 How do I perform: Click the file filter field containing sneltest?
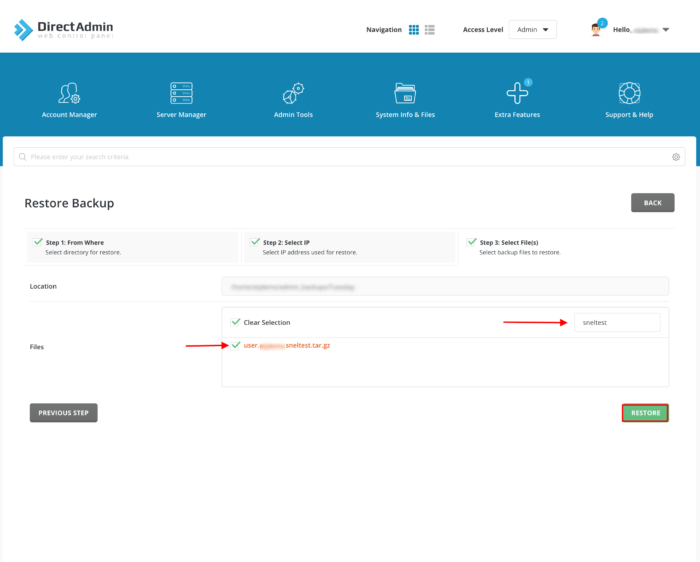617,322
